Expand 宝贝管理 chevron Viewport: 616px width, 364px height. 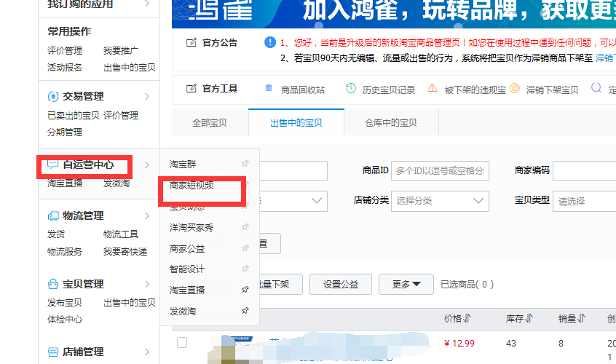pyautogui.click(x=147, y=285)
